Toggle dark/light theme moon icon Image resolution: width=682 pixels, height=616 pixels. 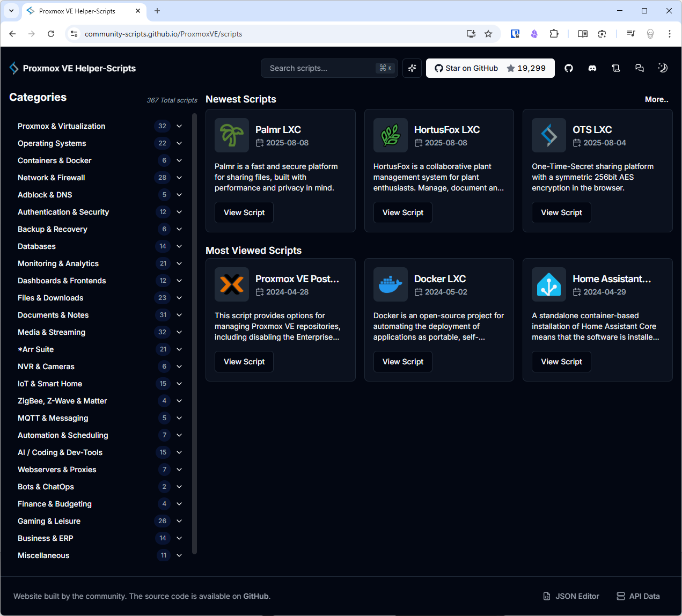point(663,68)
